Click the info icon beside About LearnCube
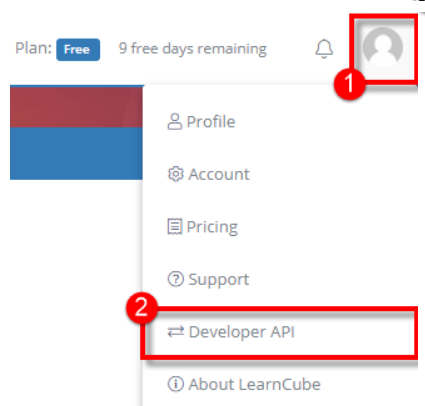 [175, 384]
